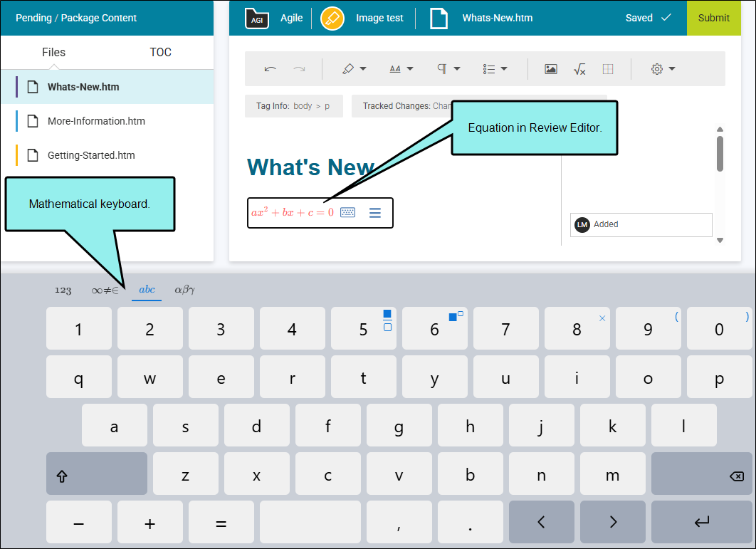This screenshot has width=756, height=549.
Task: Click the scrollbar up arrow
Action: tap(720, 130)
